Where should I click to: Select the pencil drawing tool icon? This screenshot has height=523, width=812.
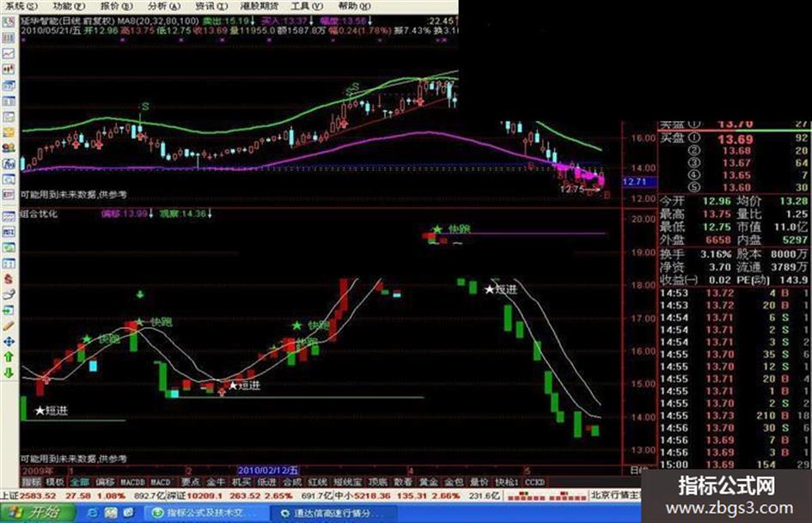click(9, 326)
